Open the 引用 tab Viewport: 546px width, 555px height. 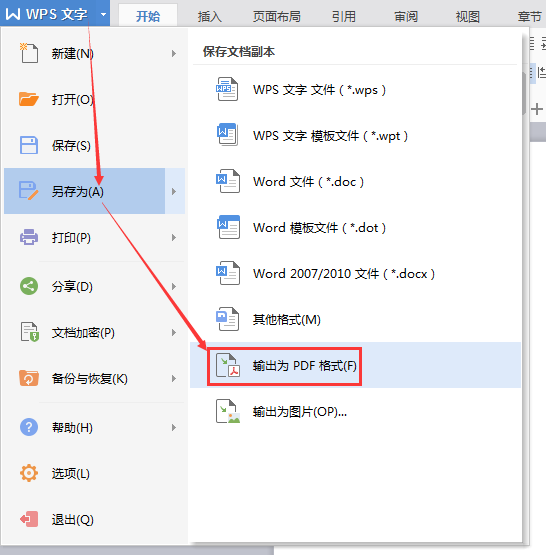click(x=344, y=16)
